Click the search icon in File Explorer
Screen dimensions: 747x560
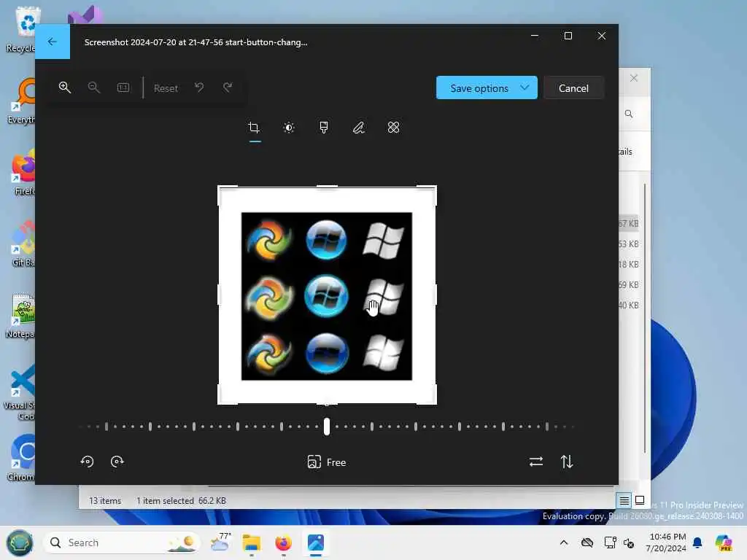coord(629,114)
